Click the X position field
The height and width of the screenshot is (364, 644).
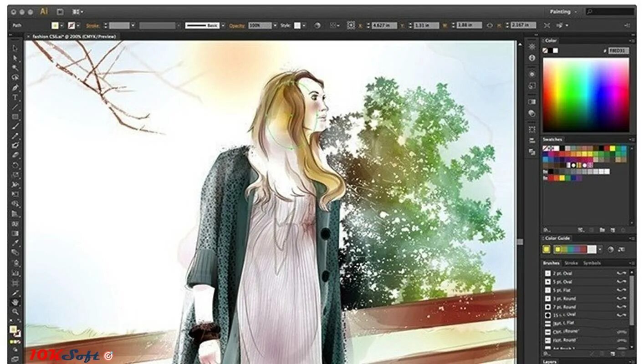coord(384,25)
